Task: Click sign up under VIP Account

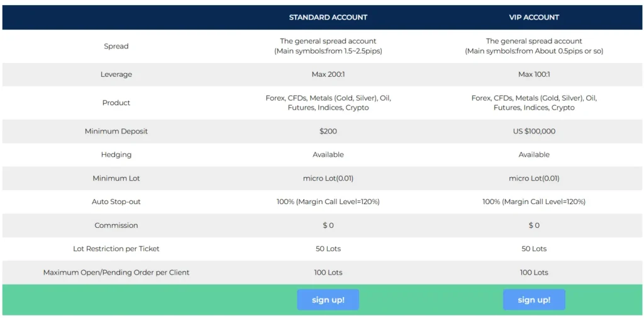Action: click(x=534, y=300)
